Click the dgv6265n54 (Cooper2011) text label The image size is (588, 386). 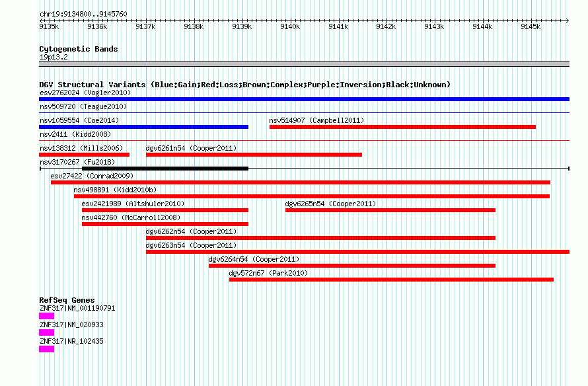tap(330, 204)
